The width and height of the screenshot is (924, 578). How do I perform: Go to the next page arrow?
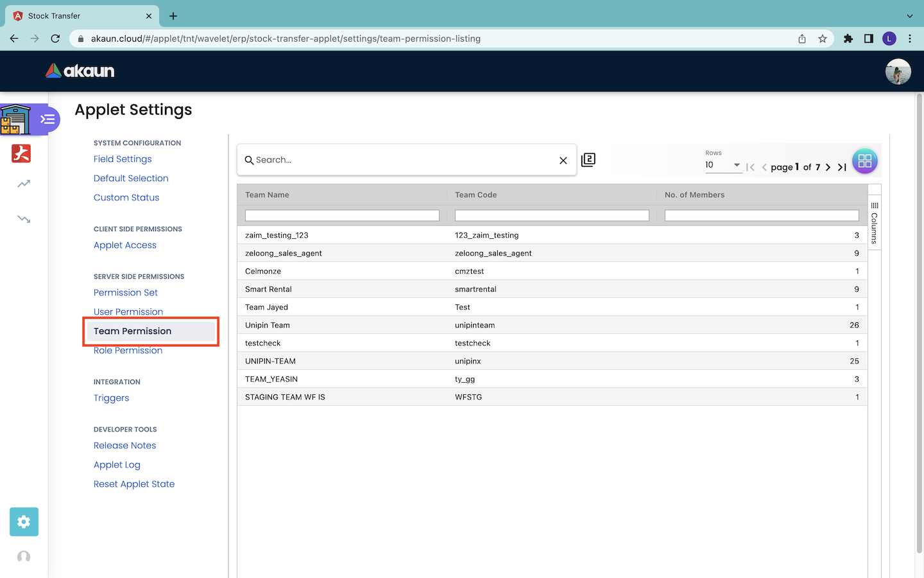point(828,167)
